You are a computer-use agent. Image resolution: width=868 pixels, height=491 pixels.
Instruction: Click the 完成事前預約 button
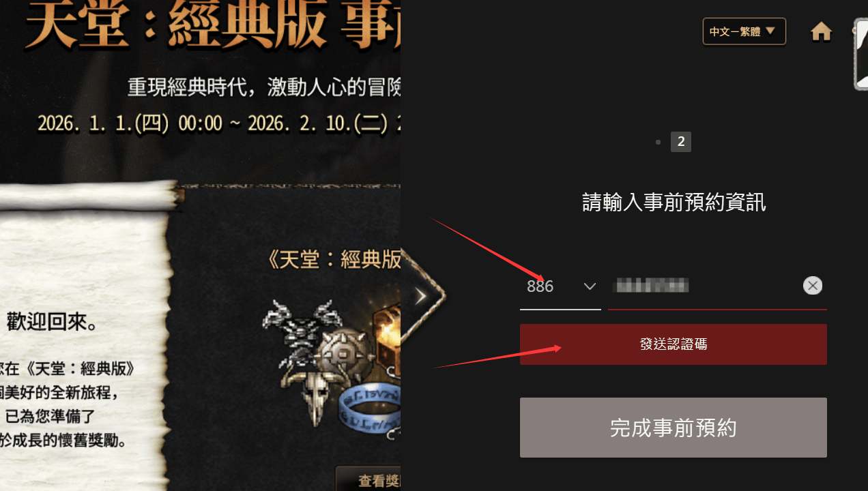click(673, 428)
